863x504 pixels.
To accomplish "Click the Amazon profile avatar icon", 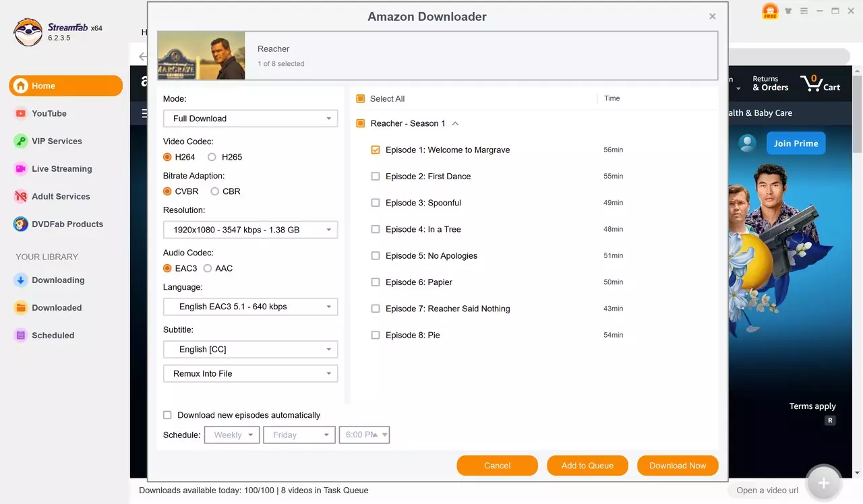I will [x=747, y=143].
